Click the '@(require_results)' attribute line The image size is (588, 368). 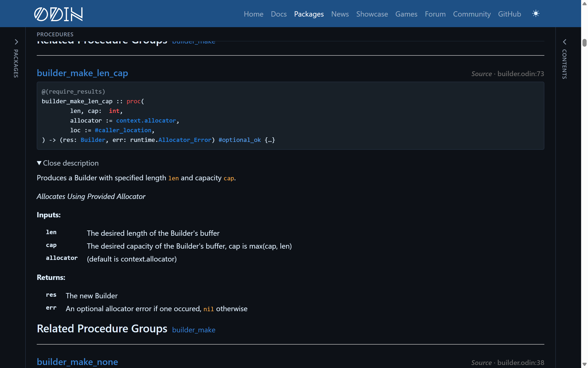tap(73, 92)
